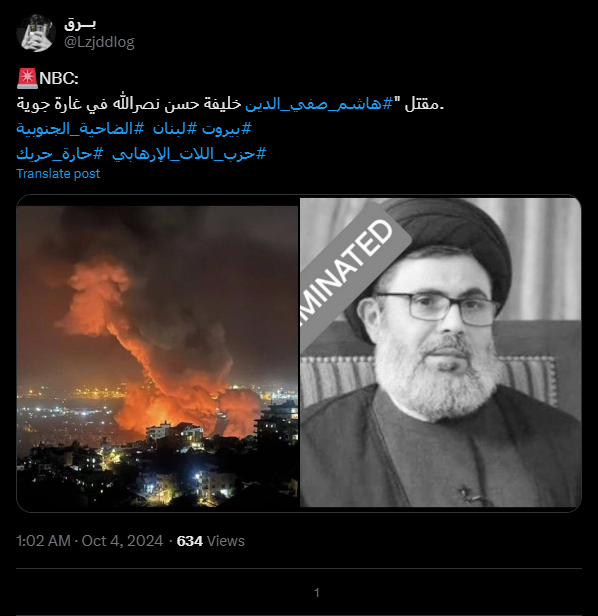Click the 1:02 AM post time

43,541
